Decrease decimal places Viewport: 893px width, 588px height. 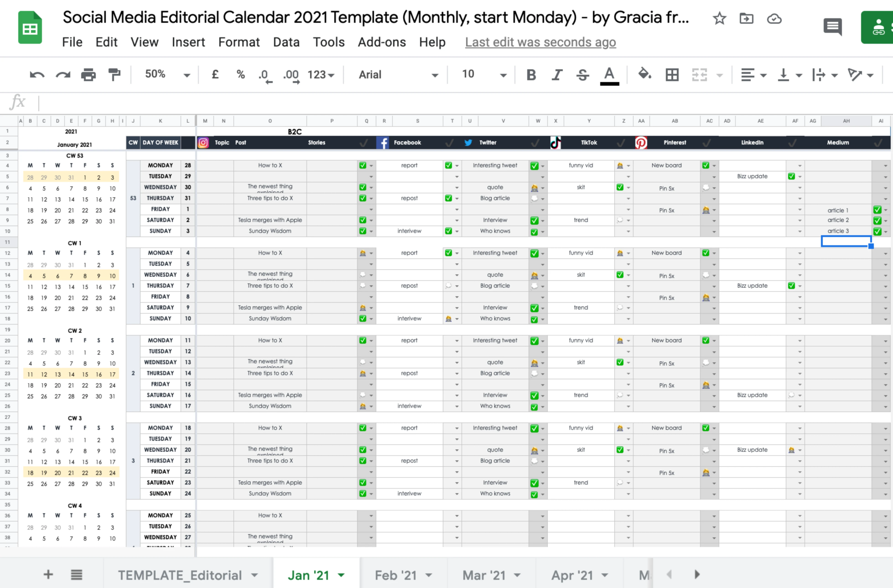(x=264, y=75)
